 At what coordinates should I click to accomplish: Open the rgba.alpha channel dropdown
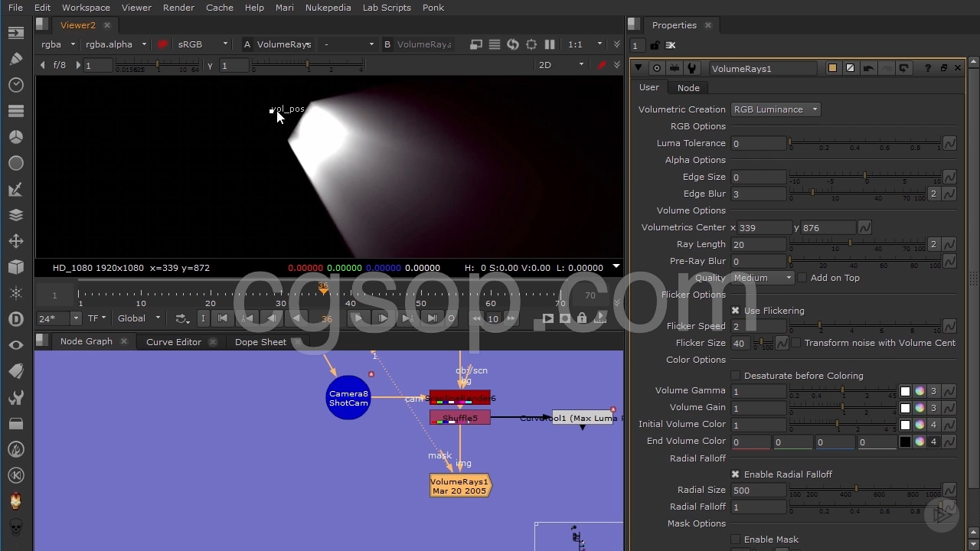(x=116, y=44)
